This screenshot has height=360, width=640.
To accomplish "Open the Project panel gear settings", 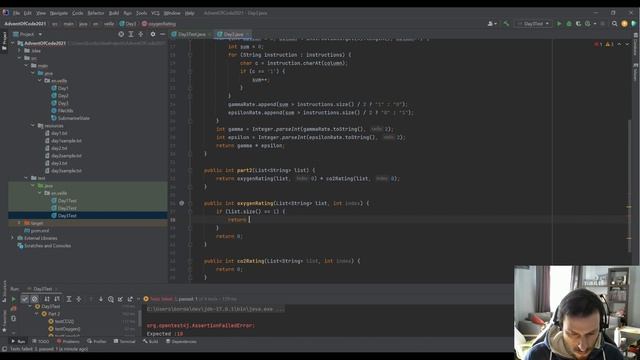I will pyautogui.click(x=153, y=34).
